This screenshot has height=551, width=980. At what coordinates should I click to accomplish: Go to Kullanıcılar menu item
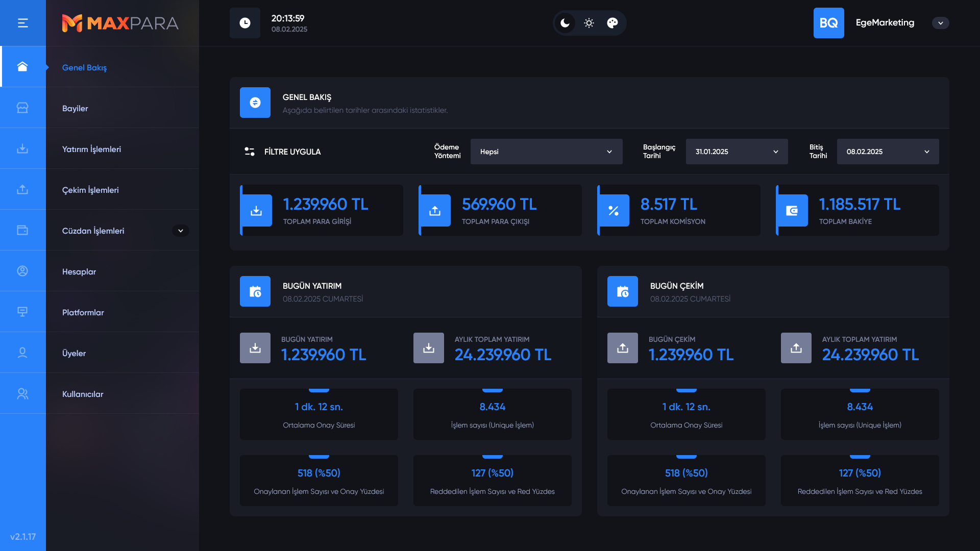click(x=83, y=394)
